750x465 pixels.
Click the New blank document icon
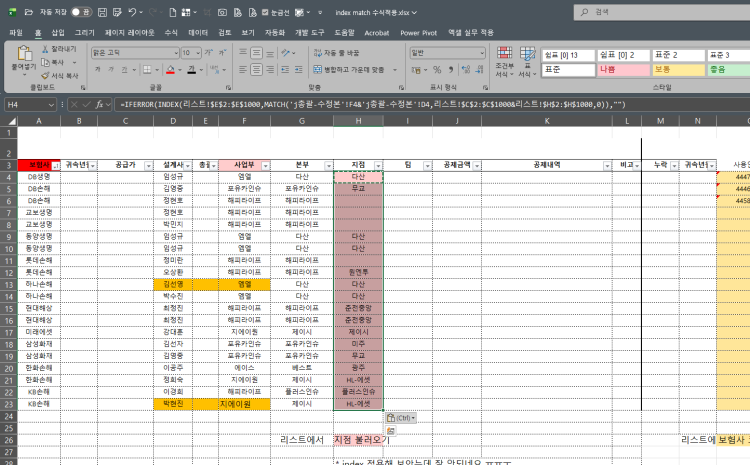coord(173,12)
